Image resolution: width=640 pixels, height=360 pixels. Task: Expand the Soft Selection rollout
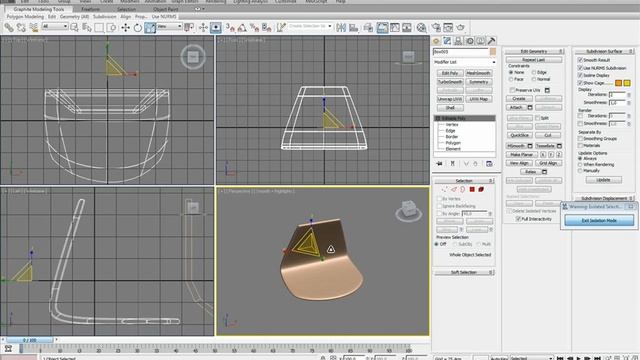pyautogui.click(x=464, y=272)
